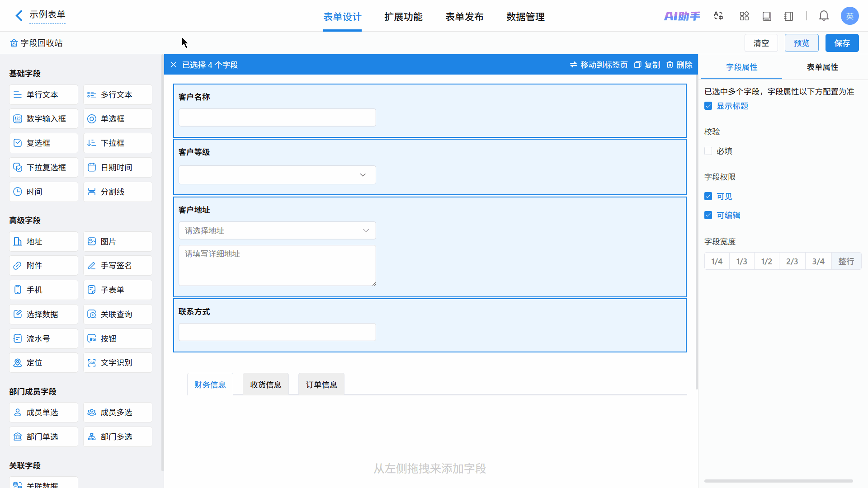Open the apps grid icon
Screen dimensions: 868x488
pos(744,16)
